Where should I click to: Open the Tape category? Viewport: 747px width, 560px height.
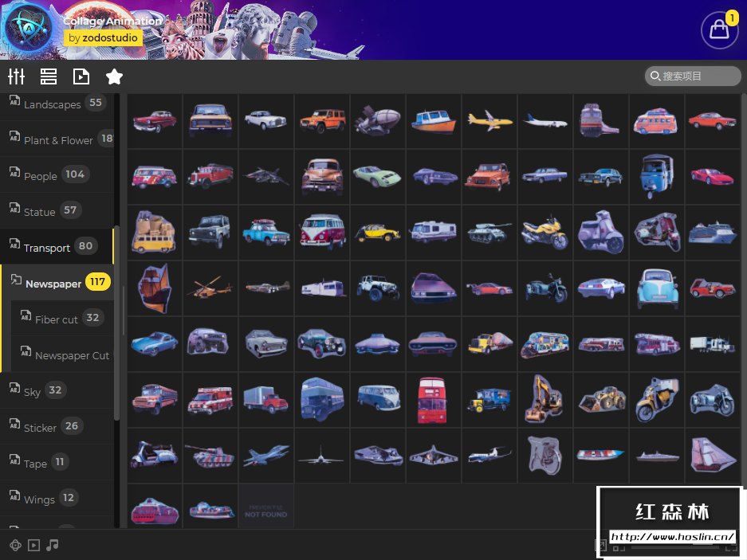57,462
